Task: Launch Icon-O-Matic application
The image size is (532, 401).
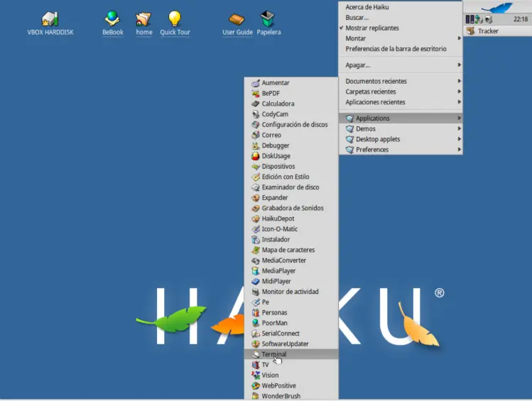Action: (x=291, y=229)
